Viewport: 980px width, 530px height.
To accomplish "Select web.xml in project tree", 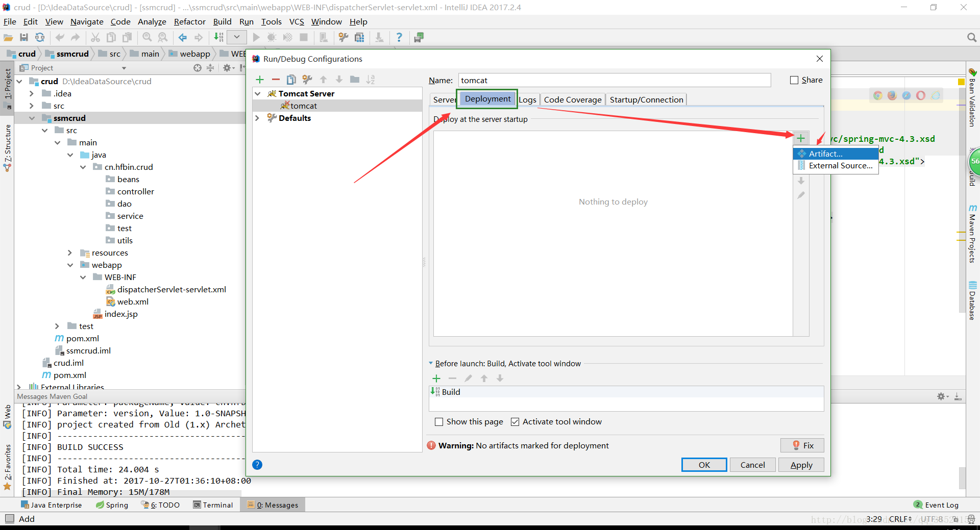I will (x=133, y=302).
